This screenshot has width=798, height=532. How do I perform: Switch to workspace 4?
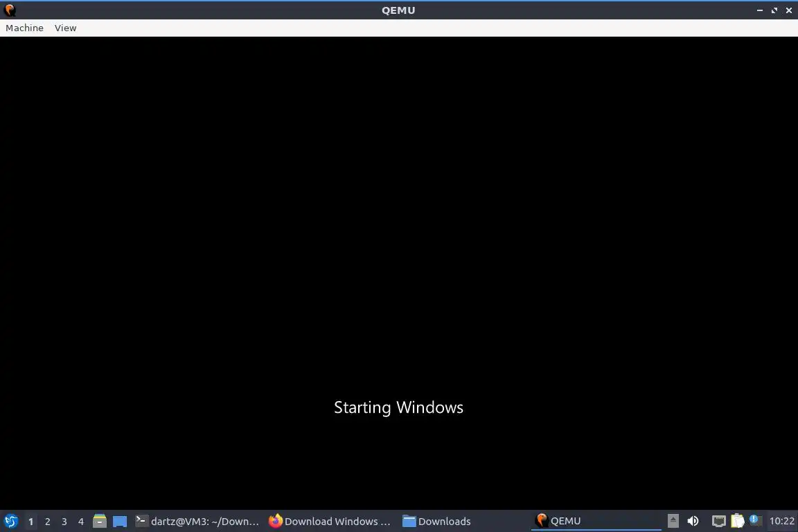(80, 522)
